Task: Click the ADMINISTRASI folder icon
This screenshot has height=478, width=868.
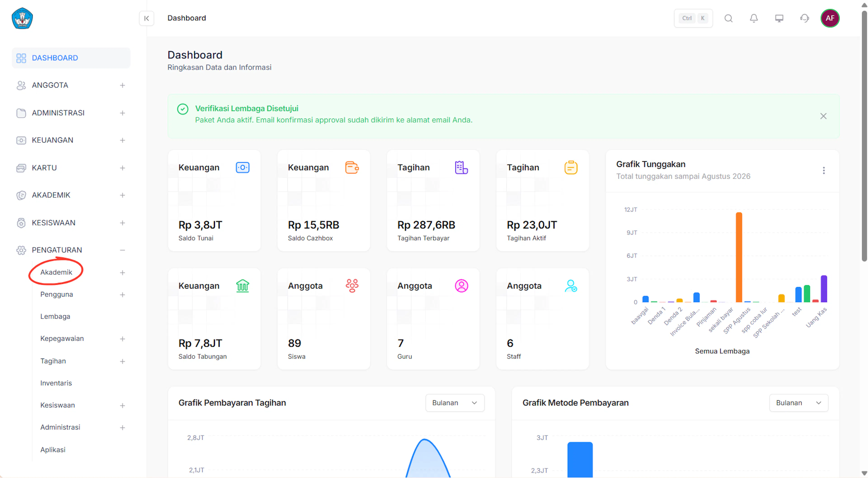Action: pyautogui.click(x=21, y=113)
